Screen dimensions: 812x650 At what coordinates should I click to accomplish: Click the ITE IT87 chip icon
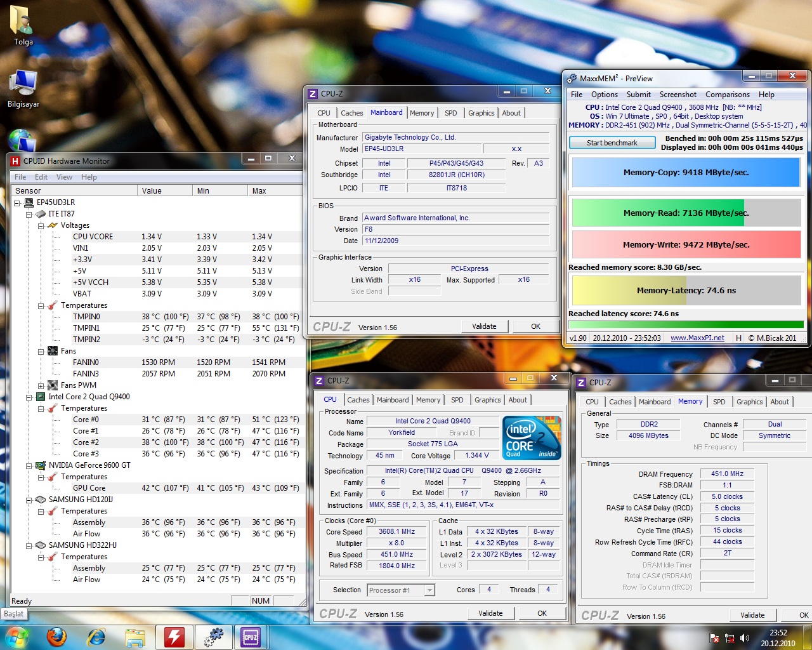[x=41, y=214]
